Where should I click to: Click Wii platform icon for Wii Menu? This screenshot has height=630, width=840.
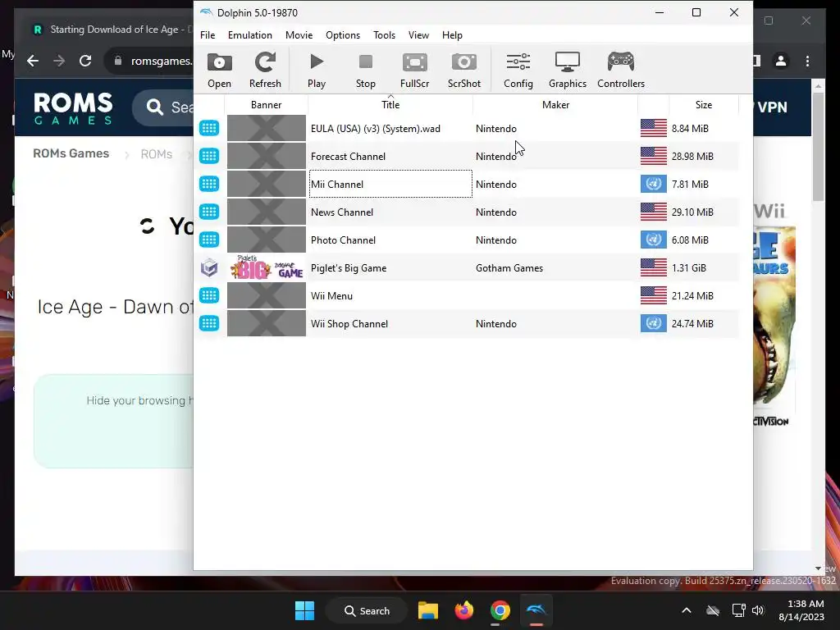click(209, 295)
